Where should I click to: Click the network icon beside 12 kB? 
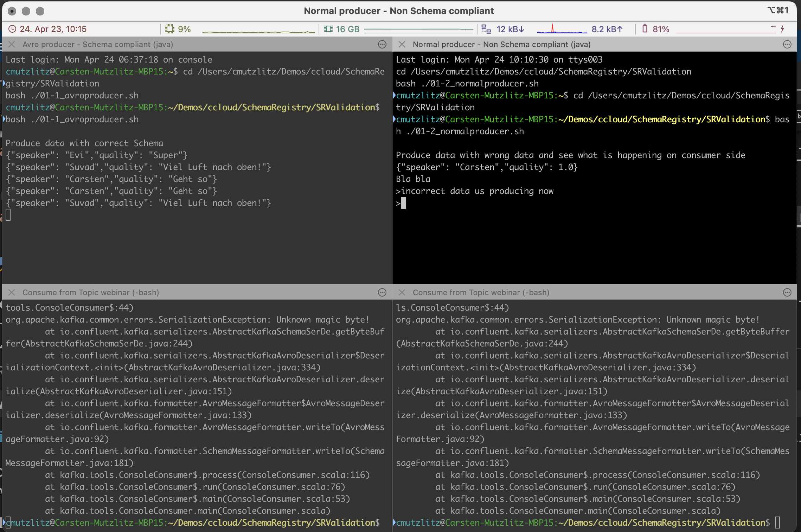coord(486,29)
